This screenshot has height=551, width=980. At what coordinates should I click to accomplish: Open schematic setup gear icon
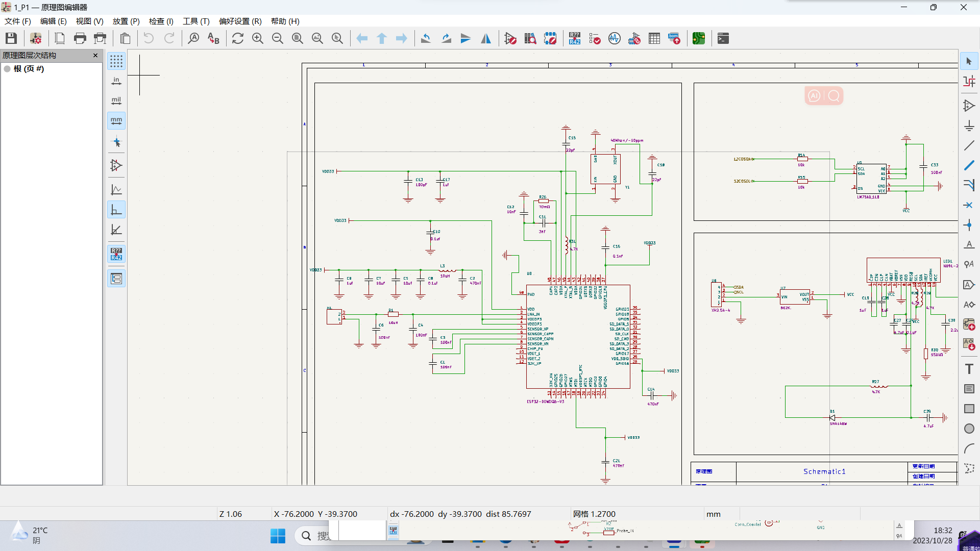(36, 38)
